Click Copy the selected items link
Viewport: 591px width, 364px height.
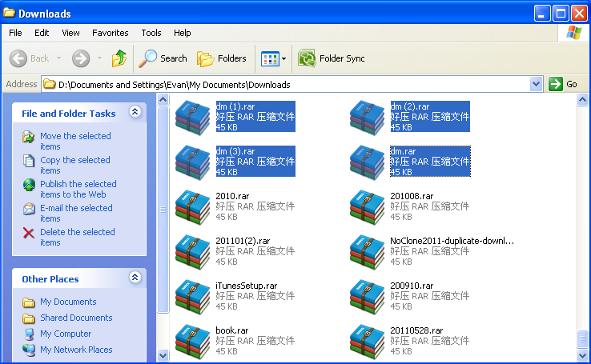(75, 166)
